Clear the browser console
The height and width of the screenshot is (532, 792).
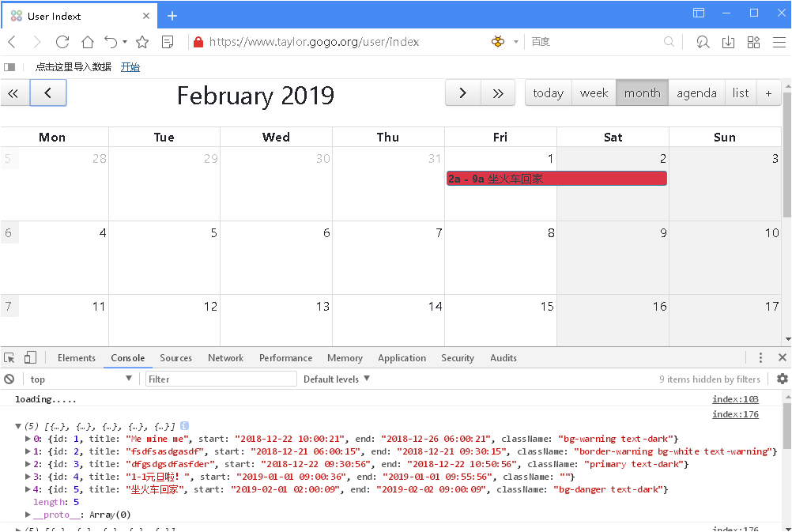[x=9, y=379]
